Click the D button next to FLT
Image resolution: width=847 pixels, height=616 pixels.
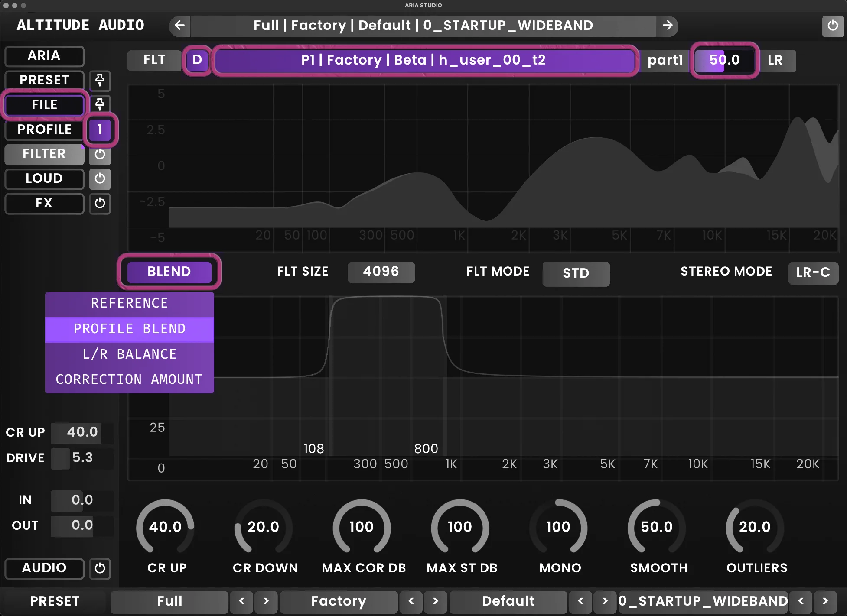click(197, 60)
